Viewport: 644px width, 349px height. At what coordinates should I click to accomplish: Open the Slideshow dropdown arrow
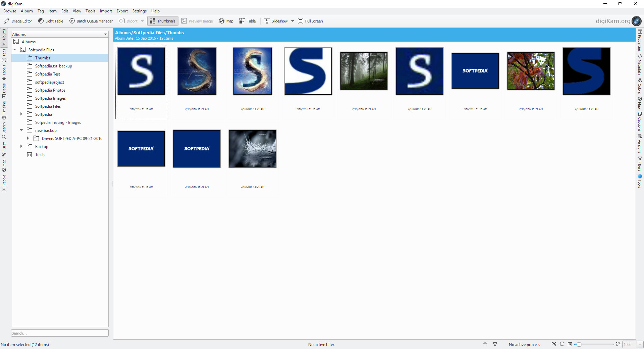292,21
